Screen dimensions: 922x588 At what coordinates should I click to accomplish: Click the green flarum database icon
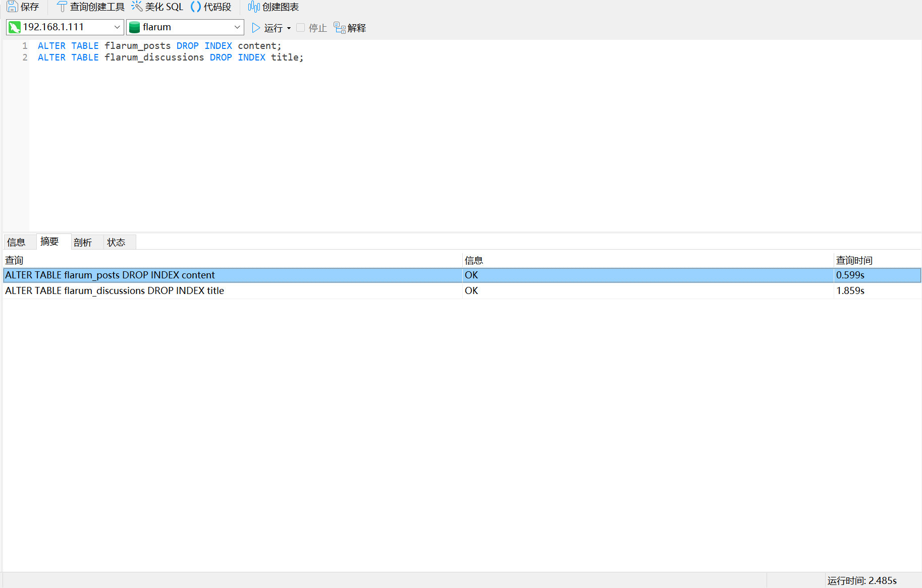coord(134,27)
